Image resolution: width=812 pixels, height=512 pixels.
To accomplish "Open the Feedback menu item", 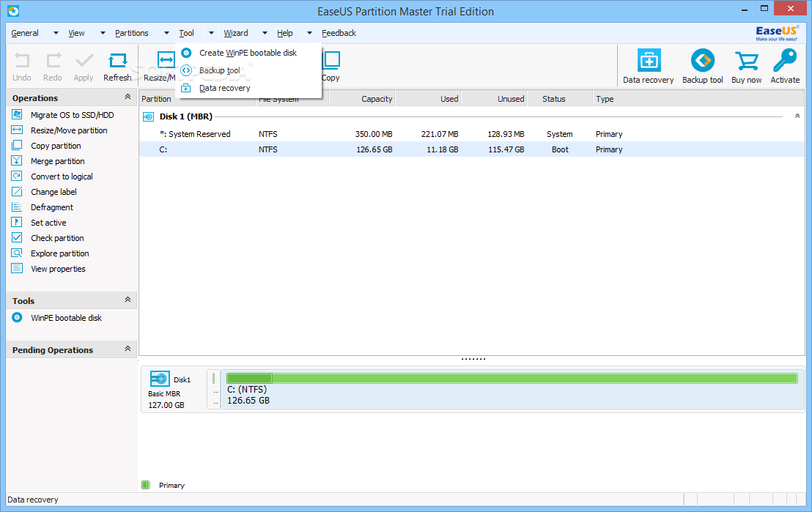I will click(339, 33).
